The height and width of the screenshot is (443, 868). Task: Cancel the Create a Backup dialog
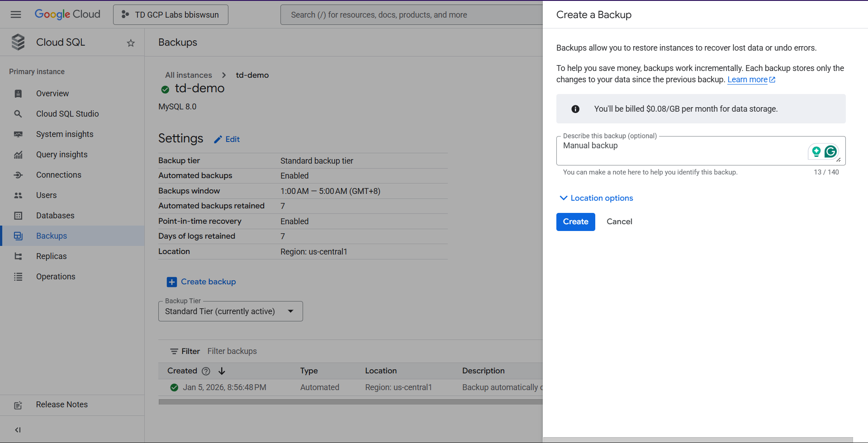pyautogui.click(x=619, y=222)
